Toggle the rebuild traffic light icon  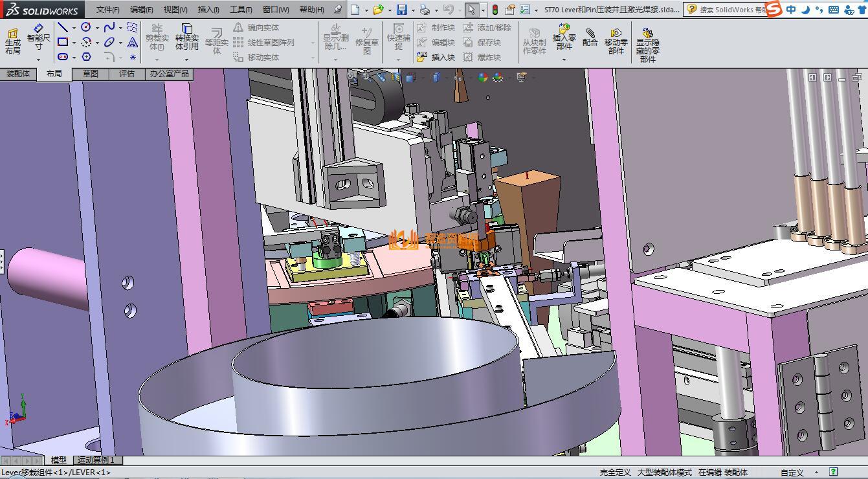(495, 10)
